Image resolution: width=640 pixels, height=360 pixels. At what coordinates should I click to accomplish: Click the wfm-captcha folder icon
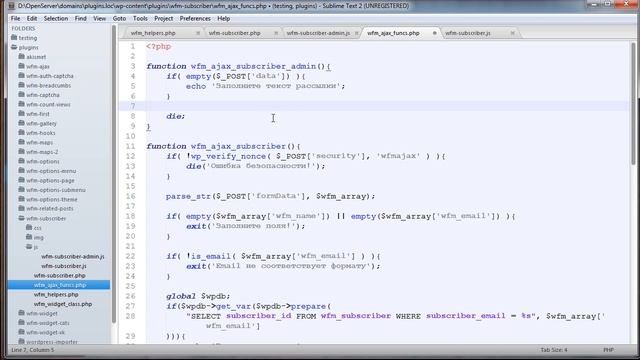pos(22,95)
